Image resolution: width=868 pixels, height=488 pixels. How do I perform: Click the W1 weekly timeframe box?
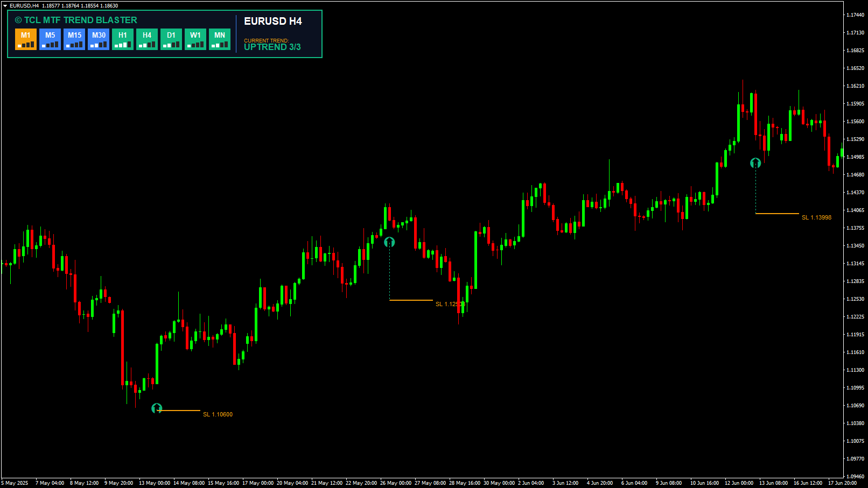pyautogui.click(x=195, y=39)
